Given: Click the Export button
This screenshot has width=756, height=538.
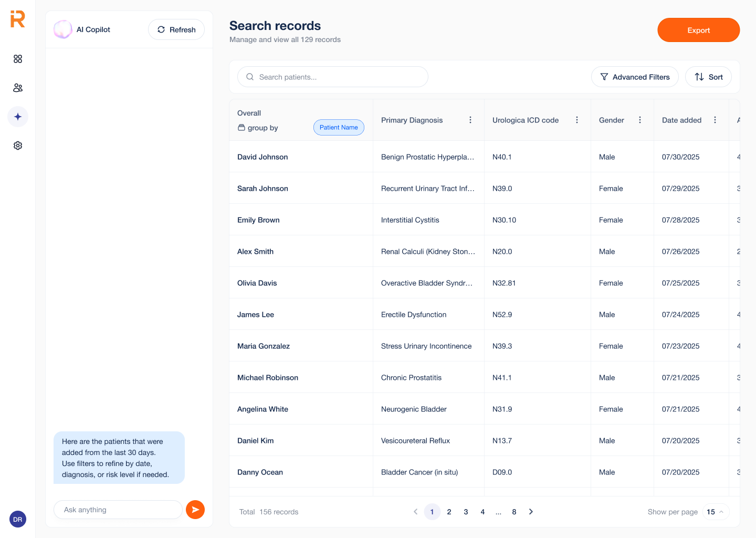Looking at the screenshot, I should coord(698,30).
